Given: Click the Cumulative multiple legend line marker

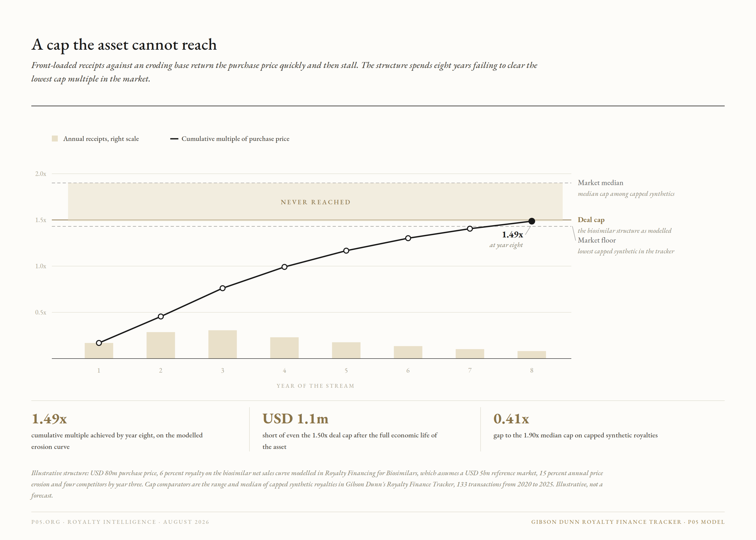Looking at the screenshot, I should pos(174,139).
